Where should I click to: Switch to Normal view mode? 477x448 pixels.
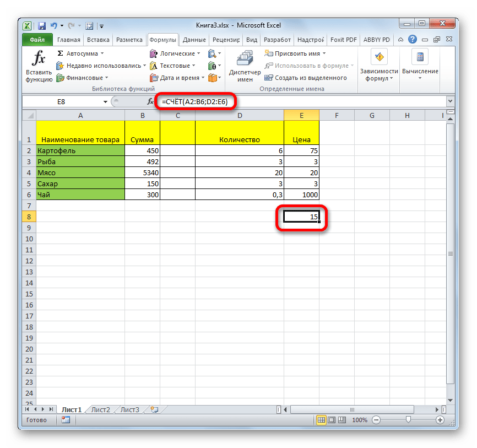321,420
